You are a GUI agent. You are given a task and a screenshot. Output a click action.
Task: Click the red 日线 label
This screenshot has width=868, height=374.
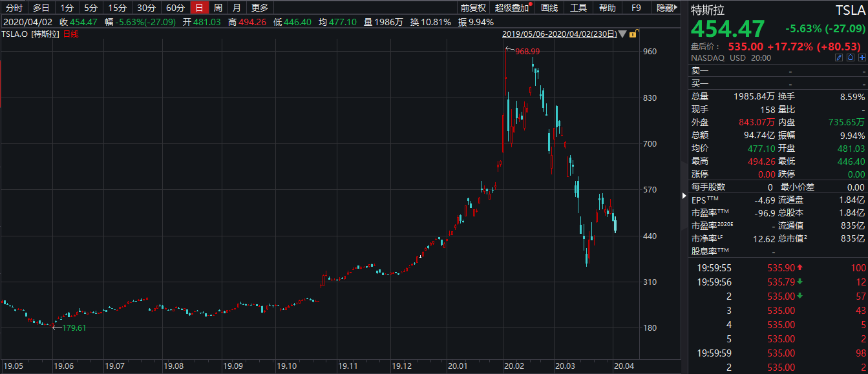70,34
